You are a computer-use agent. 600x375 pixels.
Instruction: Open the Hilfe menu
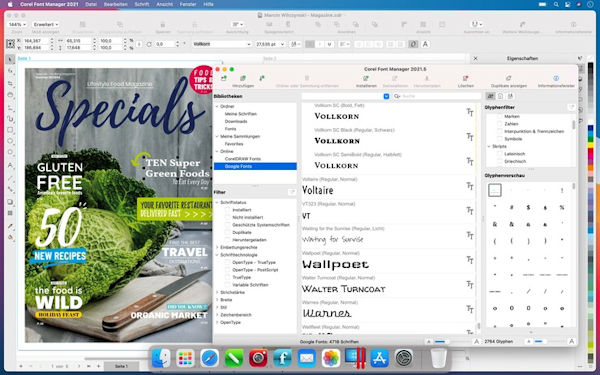pos(209,4)
